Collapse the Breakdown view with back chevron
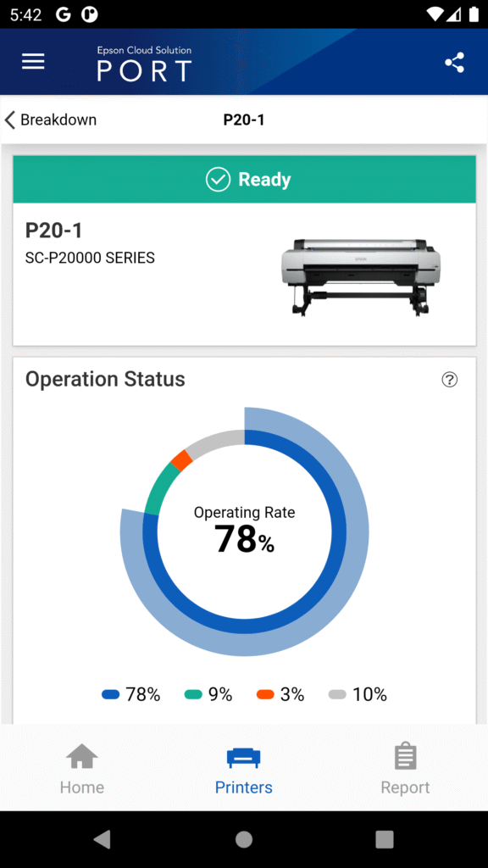Image resolution: width=488 pixels, height=868 pixels. [x=10, y=120]
